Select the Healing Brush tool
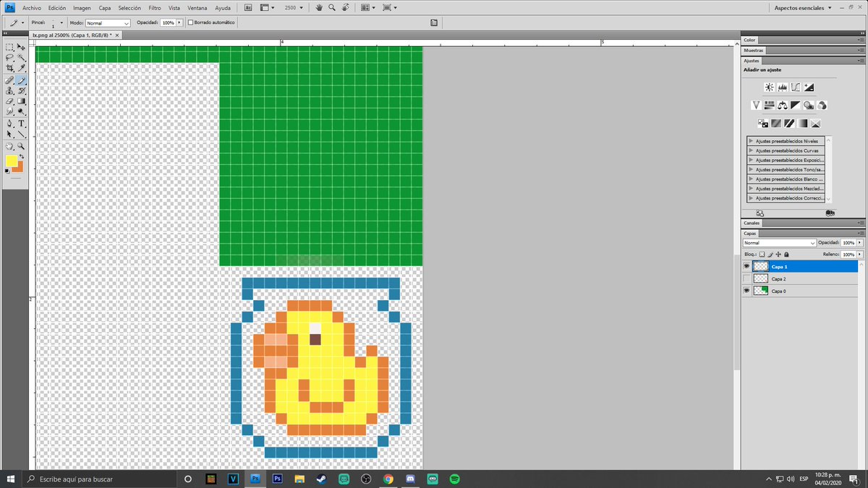Image resolution: width=868 pixels, height=488 pixels. click(9, 80)
